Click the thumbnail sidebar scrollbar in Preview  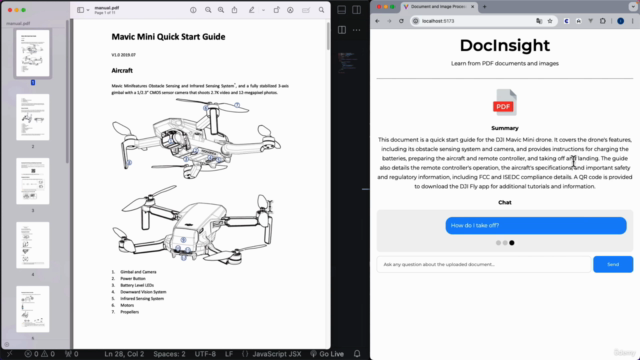click(67, 92)
